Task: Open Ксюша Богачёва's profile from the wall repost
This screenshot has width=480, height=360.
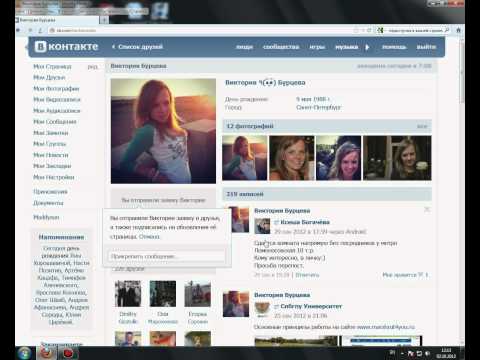Action: 305,222
